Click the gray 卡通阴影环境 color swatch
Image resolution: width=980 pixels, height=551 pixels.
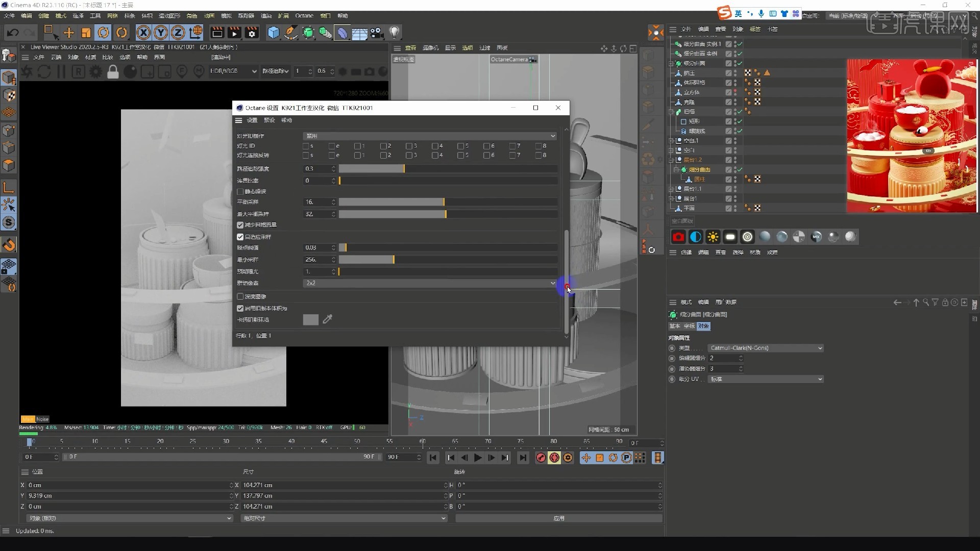click(310, 319)
